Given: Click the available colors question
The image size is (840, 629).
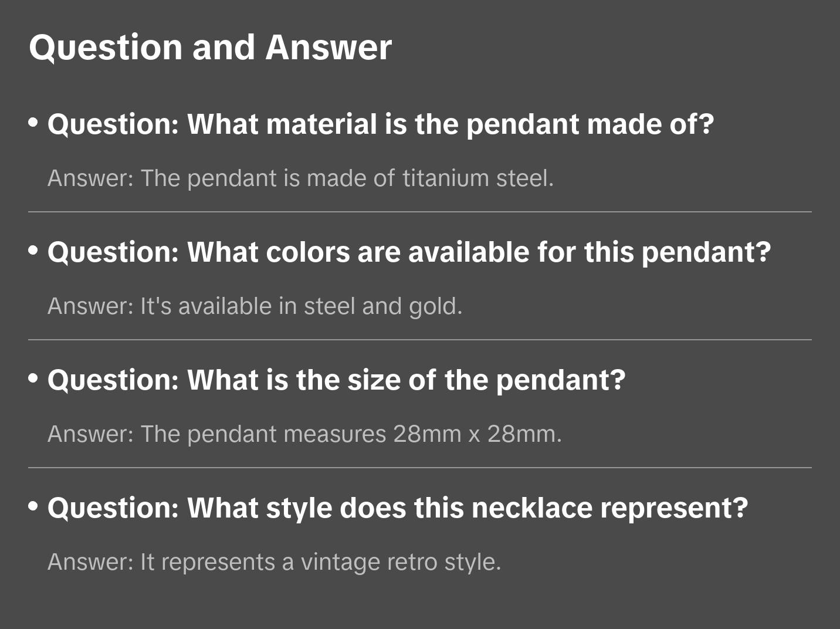Looking at the screenshot, I should [409, 252].
